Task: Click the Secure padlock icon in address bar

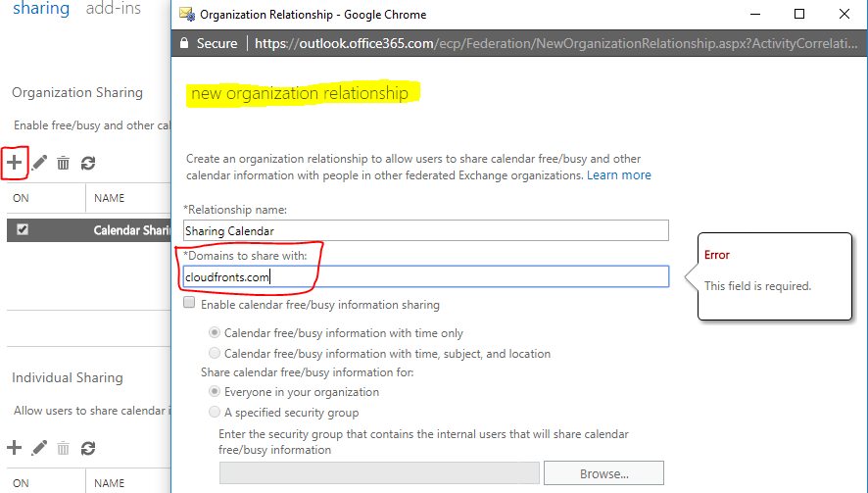Action: point(183,43)
